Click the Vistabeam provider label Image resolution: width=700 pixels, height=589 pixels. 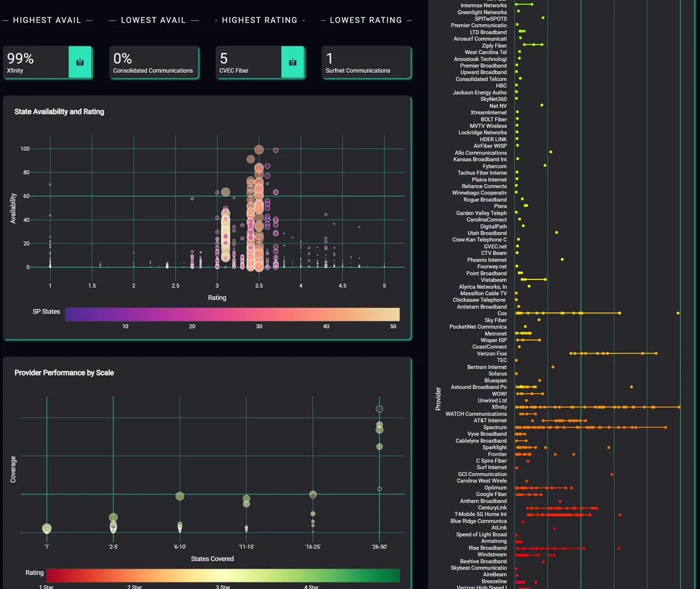coord(494,280)
